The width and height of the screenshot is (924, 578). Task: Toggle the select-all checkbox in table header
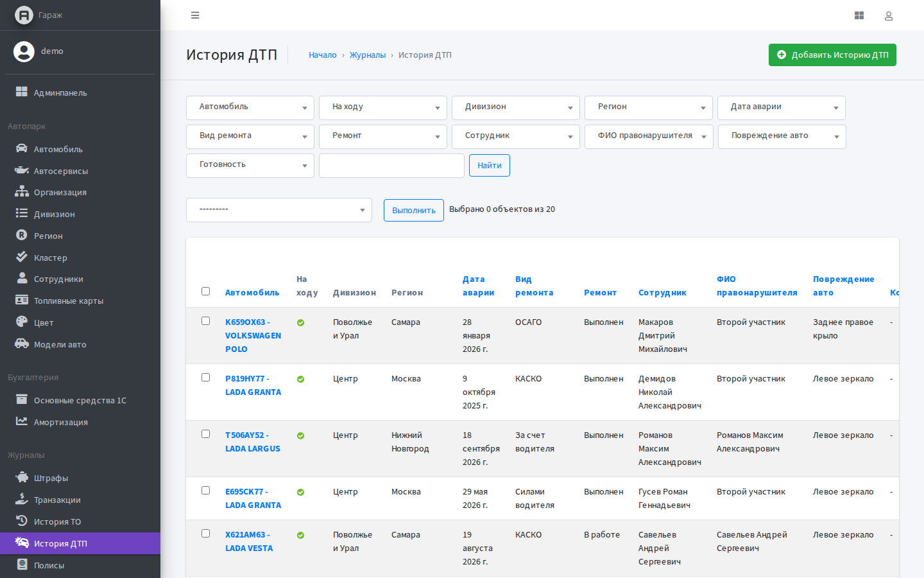point(205,292)
